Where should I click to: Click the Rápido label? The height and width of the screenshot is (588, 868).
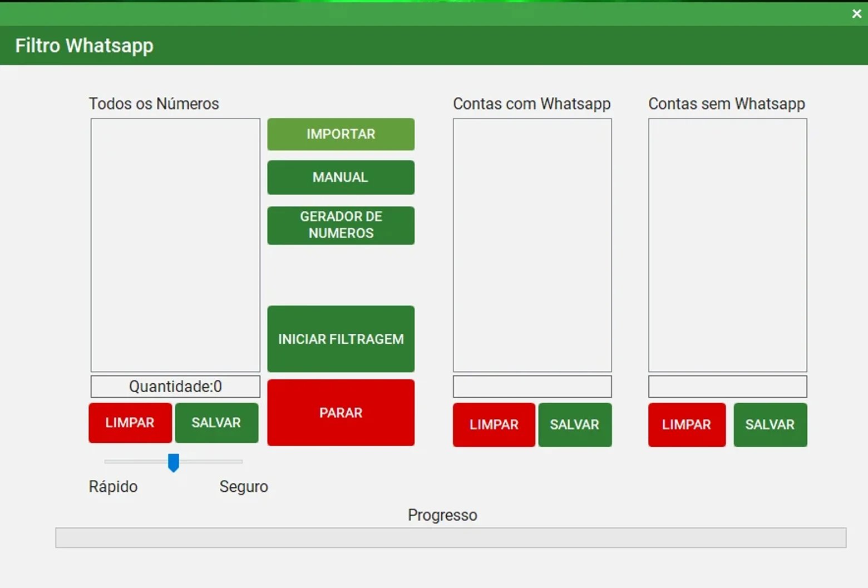pos(113,487)
